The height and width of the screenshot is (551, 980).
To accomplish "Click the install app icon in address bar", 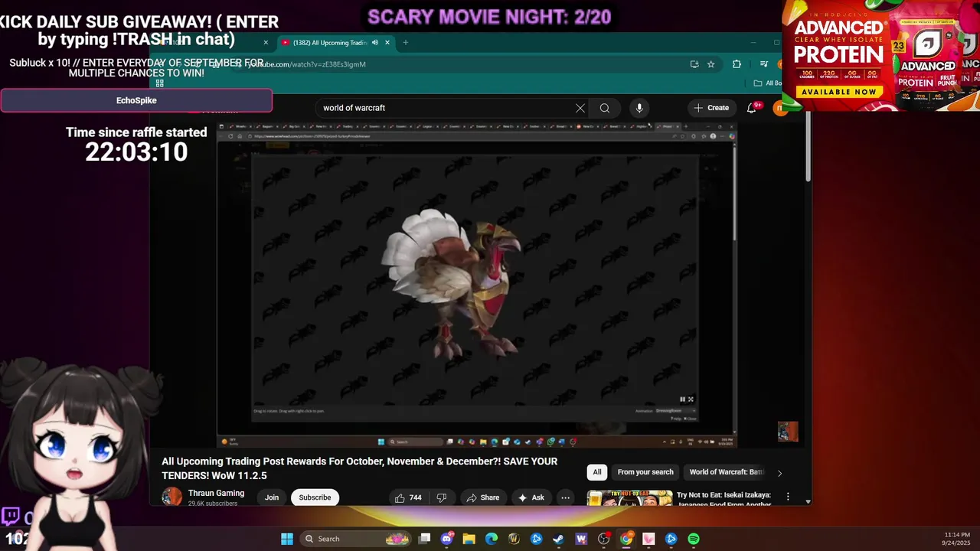I will 694,64.
